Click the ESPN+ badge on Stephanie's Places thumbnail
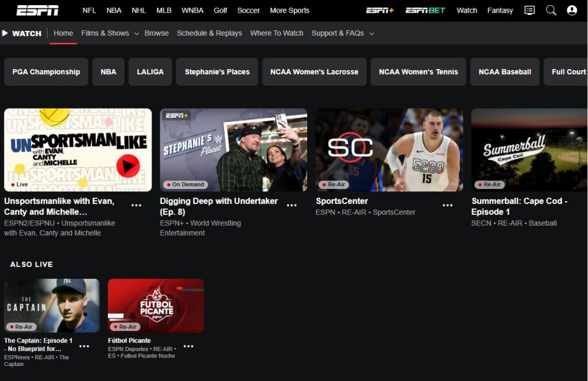The width and height of the screenshot is (588, 381). click(x=177, y=116)
